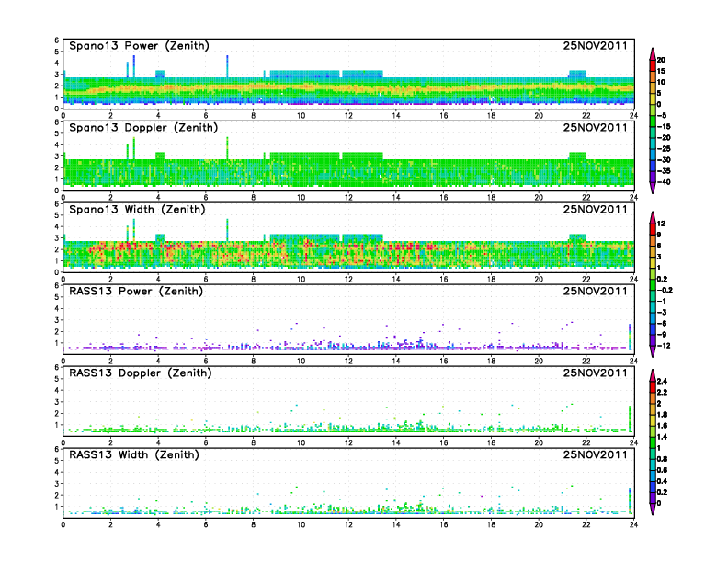Click hour 18 tick label below Spano13 Width plot
The width and height of the screenshot is (728, 563).
[x=491, y=279]
